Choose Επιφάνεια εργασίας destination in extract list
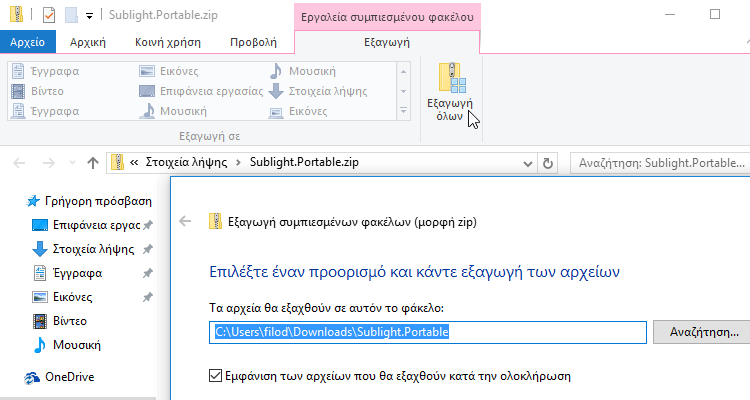 click(201, 91)
